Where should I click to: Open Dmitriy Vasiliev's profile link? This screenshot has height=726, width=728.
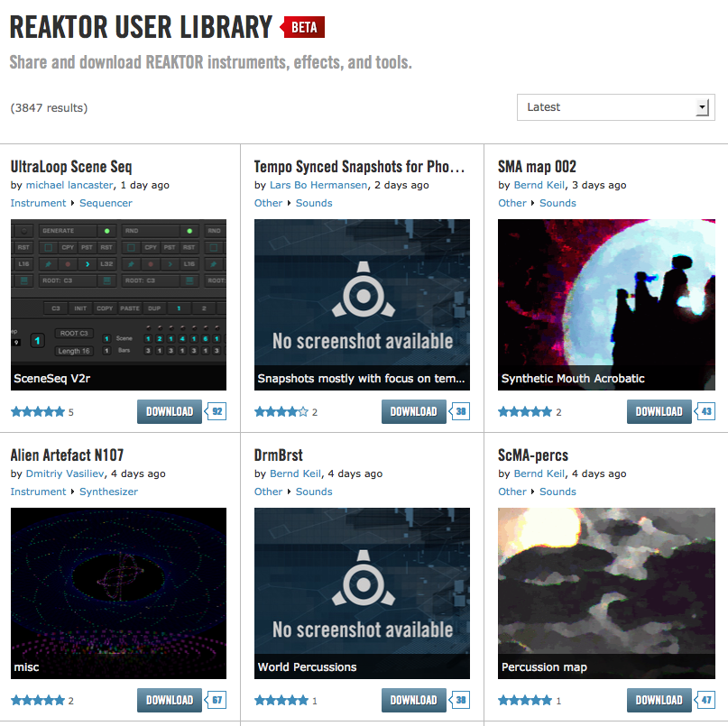pos(65,473)
